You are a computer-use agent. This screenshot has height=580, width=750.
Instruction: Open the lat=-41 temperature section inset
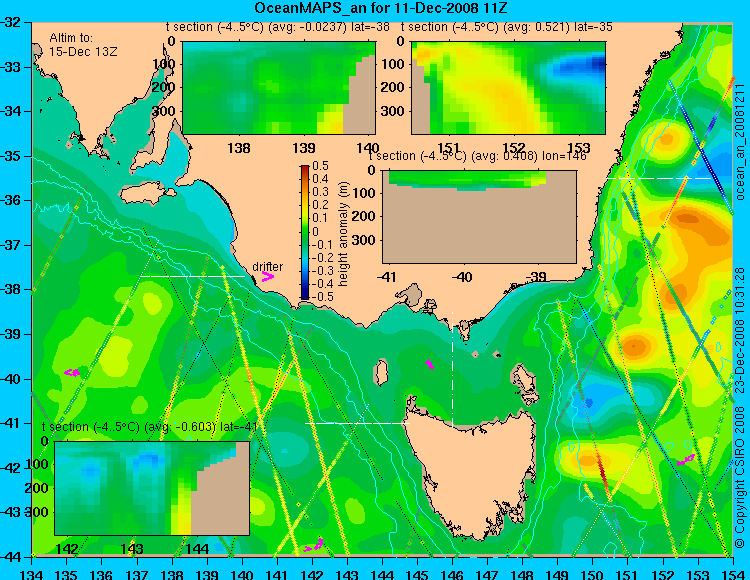click(152, 488)
